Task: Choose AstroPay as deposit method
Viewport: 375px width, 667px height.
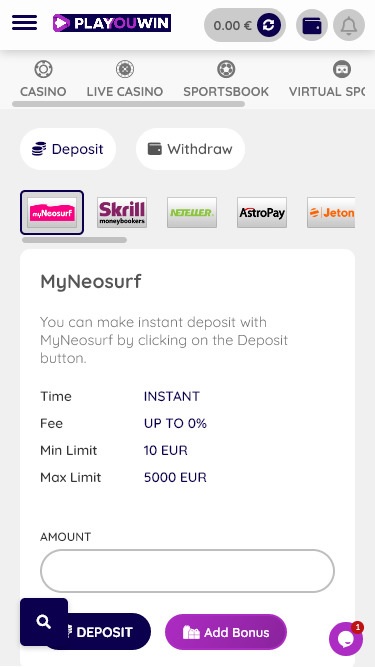Action: (x=262, y=212)
